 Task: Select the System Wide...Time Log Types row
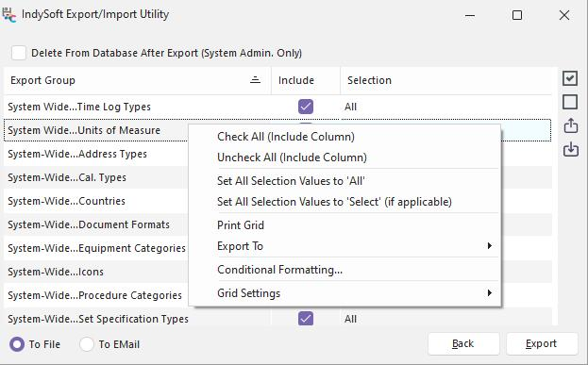pos(277,107)
